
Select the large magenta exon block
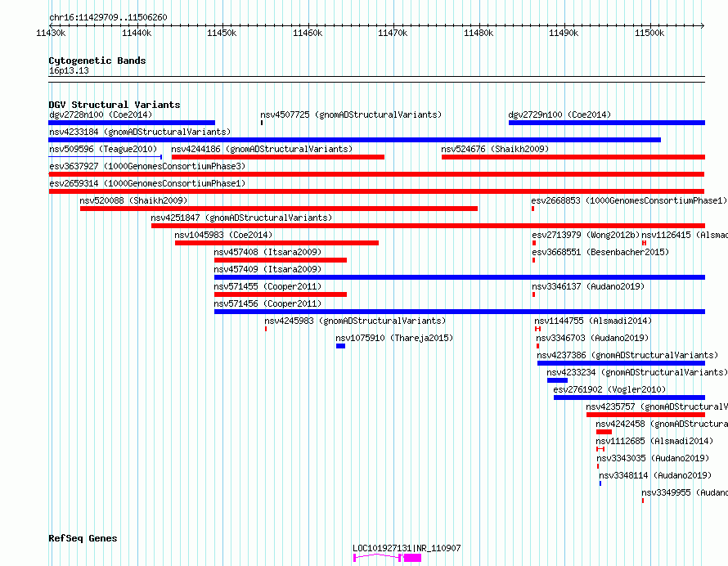click(x=412, y=558)
